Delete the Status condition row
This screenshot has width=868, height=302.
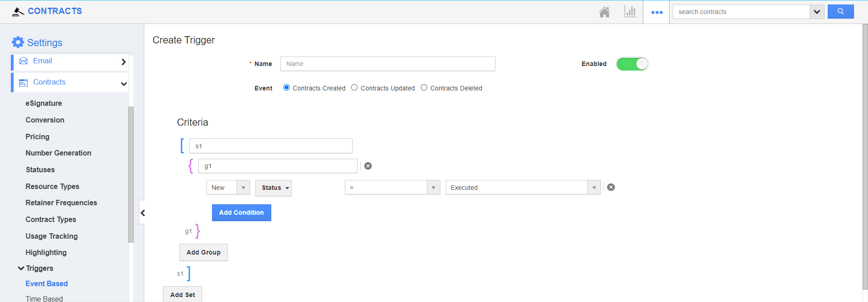(x=611, y=187)
